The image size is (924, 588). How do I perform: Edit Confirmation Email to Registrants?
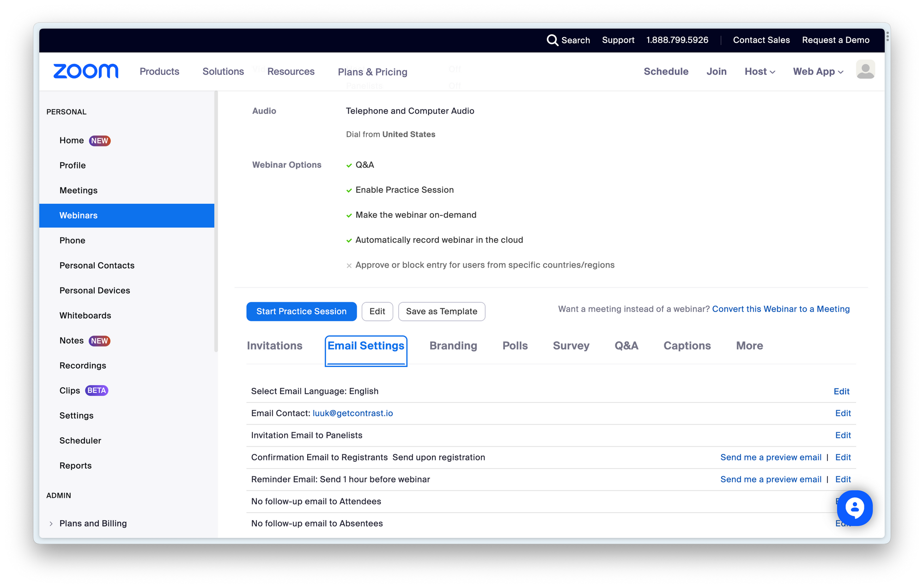click(843, 458)
